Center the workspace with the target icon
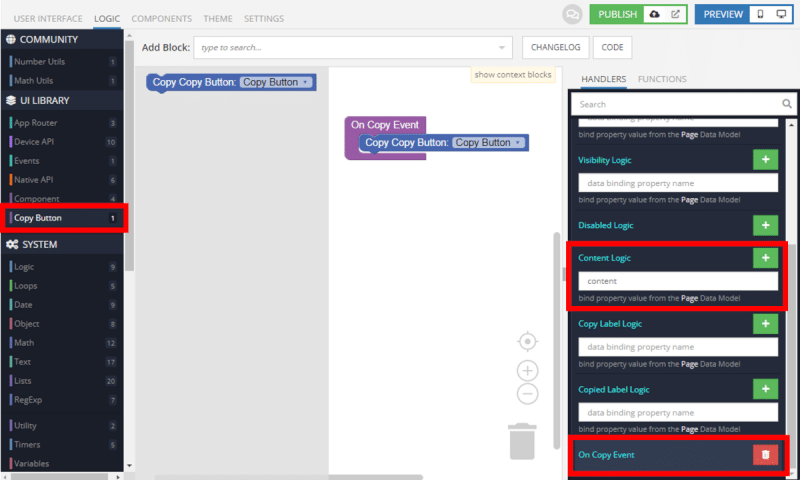800x480 pixels. (528, 342)
